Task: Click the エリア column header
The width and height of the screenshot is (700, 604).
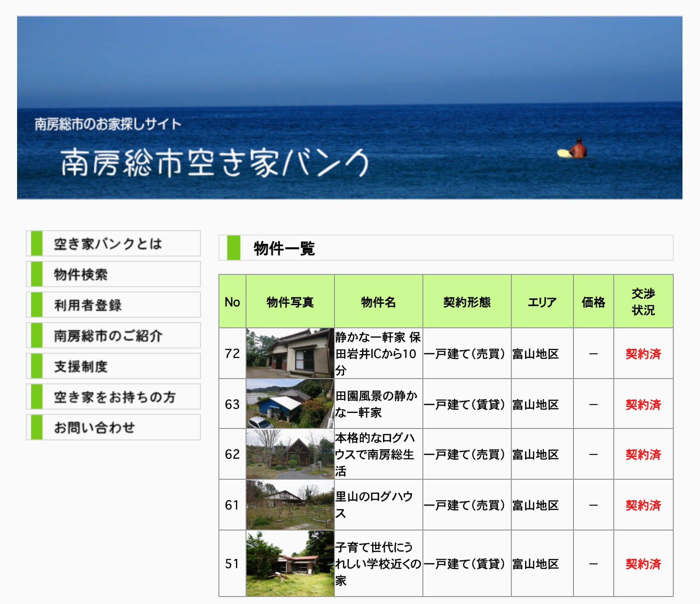Action: click(542, 302)
